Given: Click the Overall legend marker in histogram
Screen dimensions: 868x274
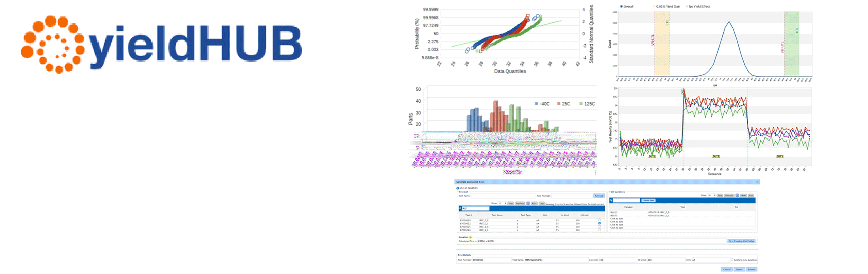Looking at the screenshot, I should coord(621,7).
